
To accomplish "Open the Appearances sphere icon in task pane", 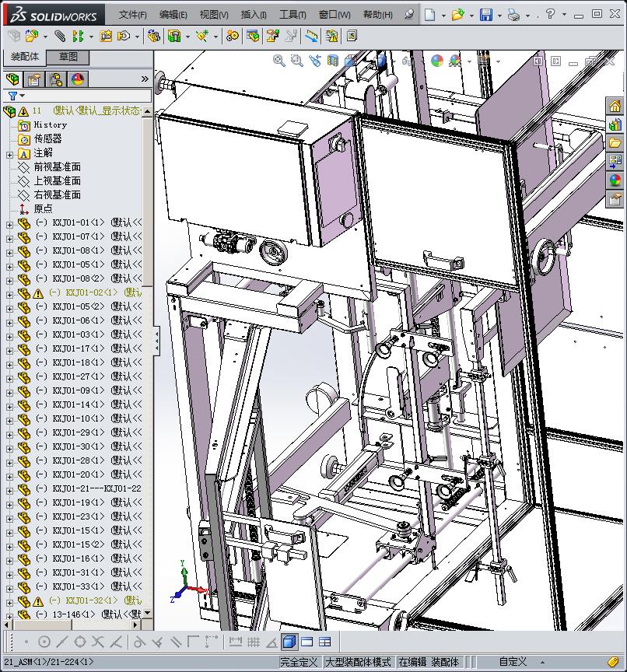I will (615, 180).
